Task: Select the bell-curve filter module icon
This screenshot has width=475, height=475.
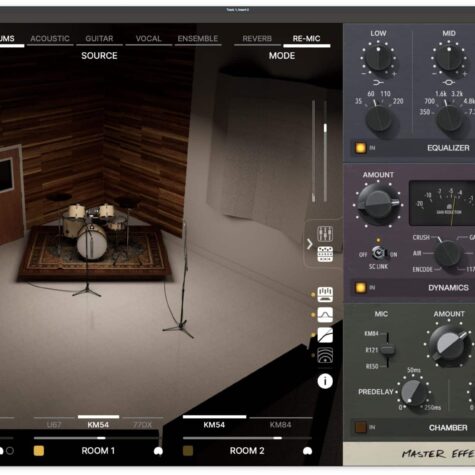Action: click(x=325, y=315)
